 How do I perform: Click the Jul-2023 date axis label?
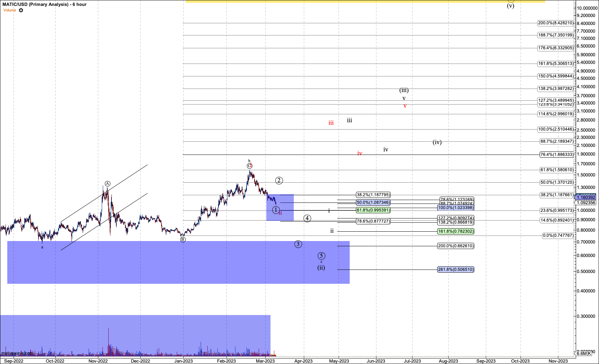[x=412, y=361]
